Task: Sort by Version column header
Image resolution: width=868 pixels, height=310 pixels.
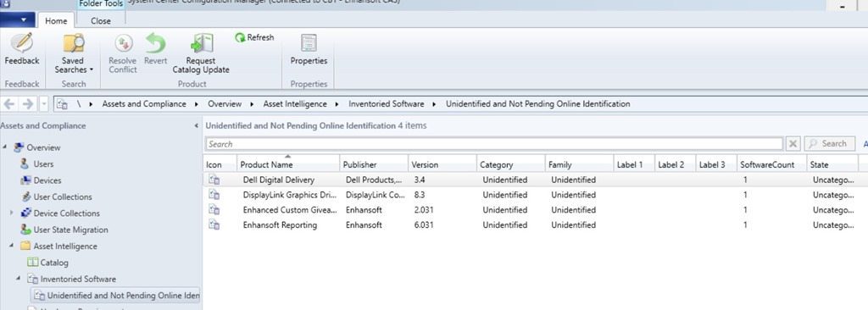Action: (x=442, y=164)
